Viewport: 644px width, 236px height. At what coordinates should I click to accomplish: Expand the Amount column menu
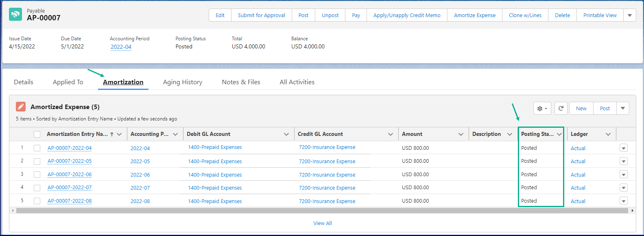[461, 134]
